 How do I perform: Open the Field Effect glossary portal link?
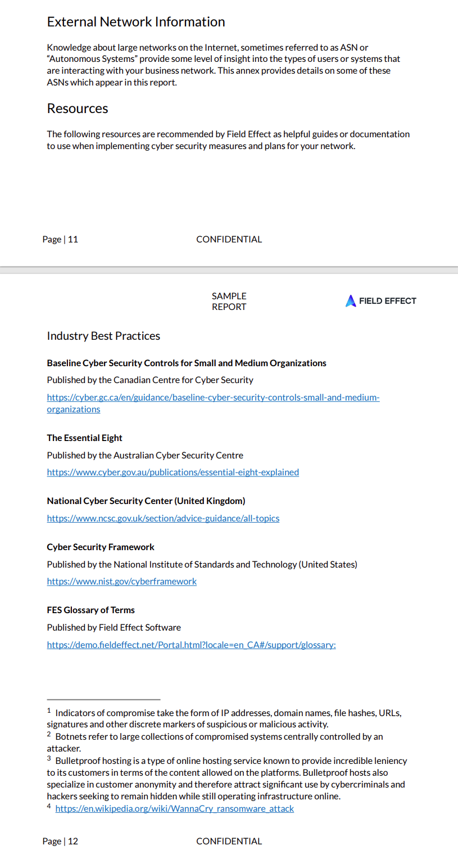coord(191,645)
